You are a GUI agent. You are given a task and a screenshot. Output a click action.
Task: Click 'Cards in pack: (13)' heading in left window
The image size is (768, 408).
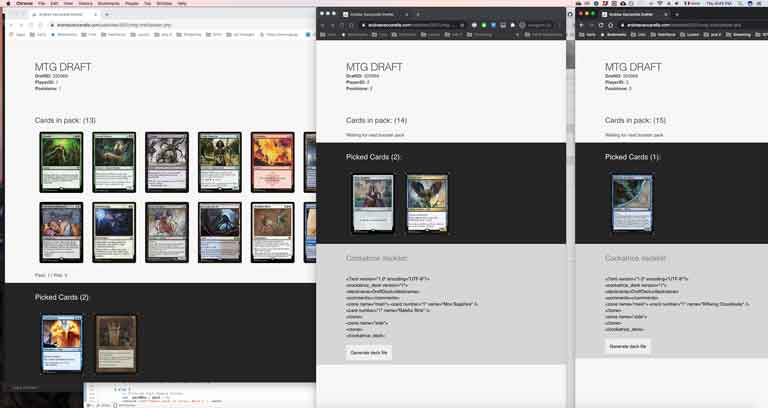65,120
